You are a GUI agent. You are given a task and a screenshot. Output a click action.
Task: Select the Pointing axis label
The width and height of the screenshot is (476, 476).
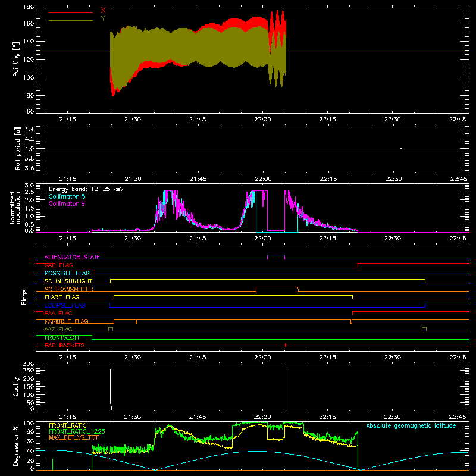pos(16,59)
